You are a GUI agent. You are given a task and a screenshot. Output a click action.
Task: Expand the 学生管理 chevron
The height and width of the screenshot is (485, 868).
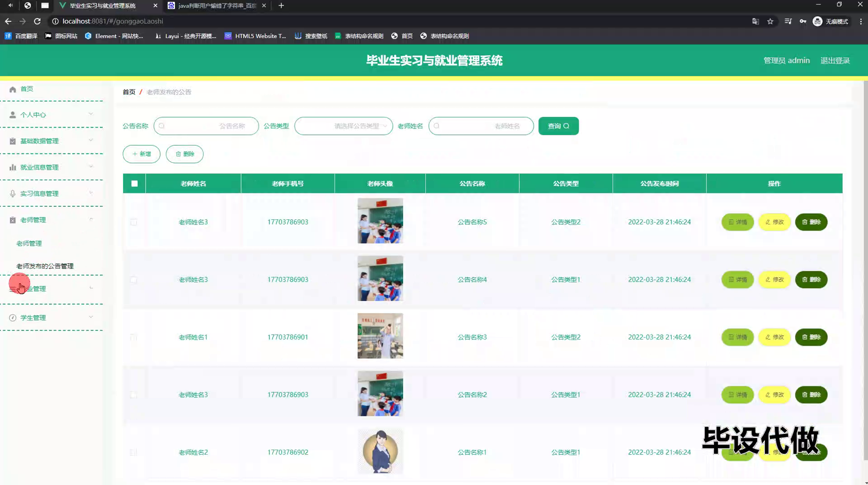pyautogui.click(x=91, y=317)
